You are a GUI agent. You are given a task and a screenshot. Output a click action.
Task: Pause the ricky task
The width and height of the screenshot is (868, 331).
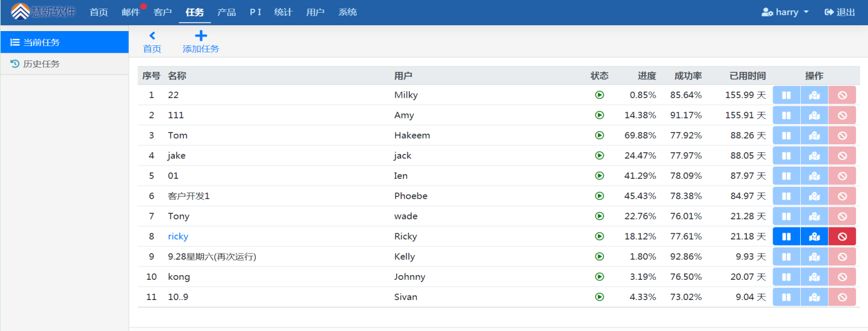[x=786, y=236]
